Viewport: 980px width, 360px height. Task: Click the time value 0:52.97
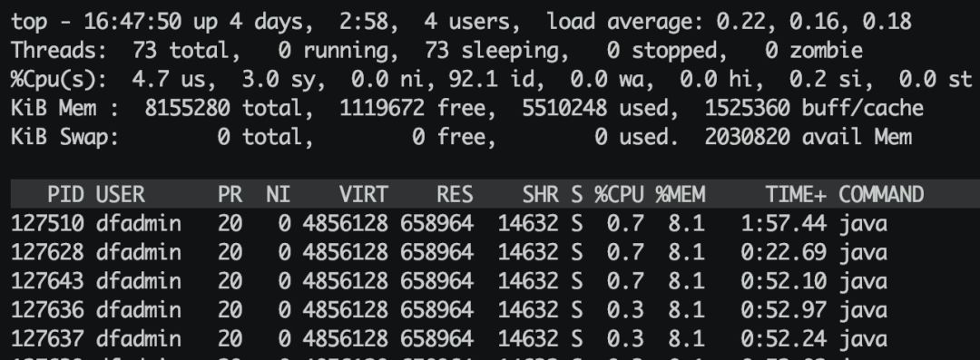(x=784, y=310)
